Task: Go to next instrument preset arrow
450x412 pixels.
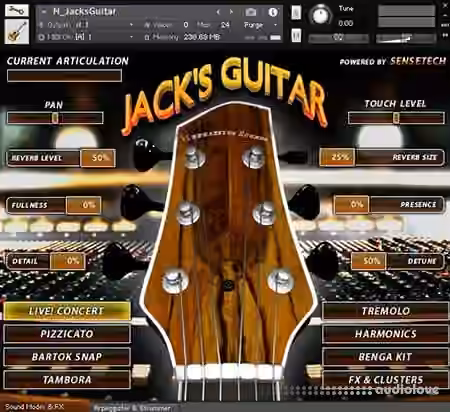Action: pos(231,12)
